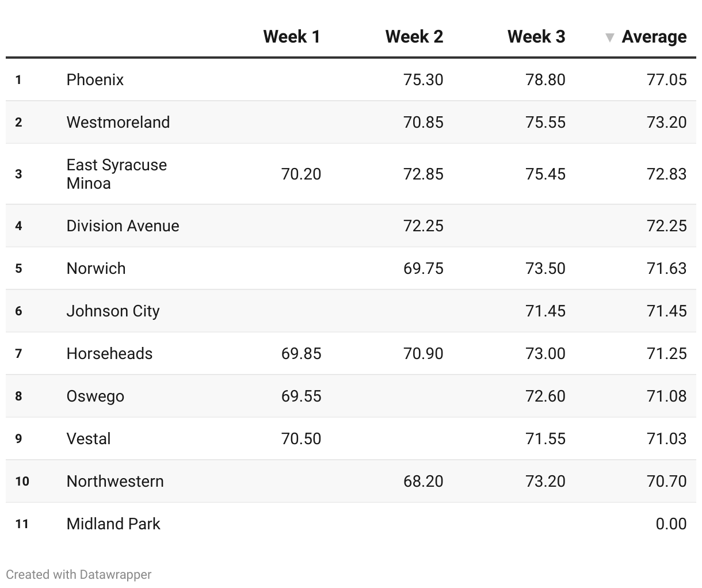Sort table by Week 2 column
This screenshot has height=588, width=702.
(414, 37)
